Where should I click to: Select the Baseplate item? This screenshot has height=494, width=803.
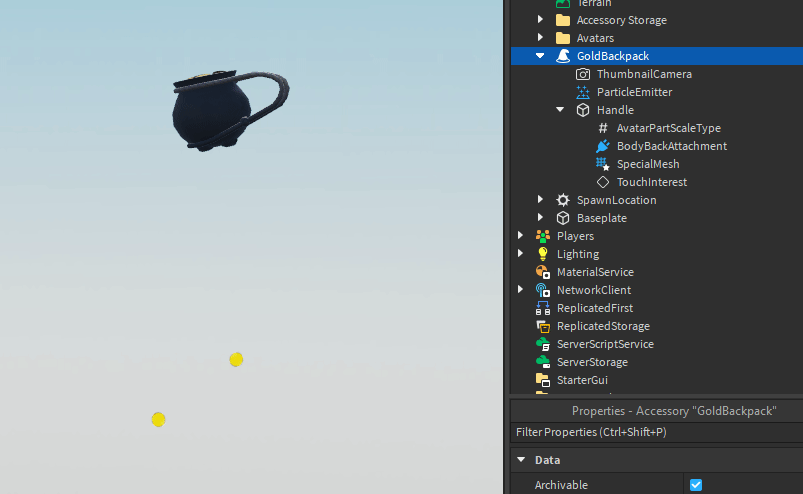point(602,218)
